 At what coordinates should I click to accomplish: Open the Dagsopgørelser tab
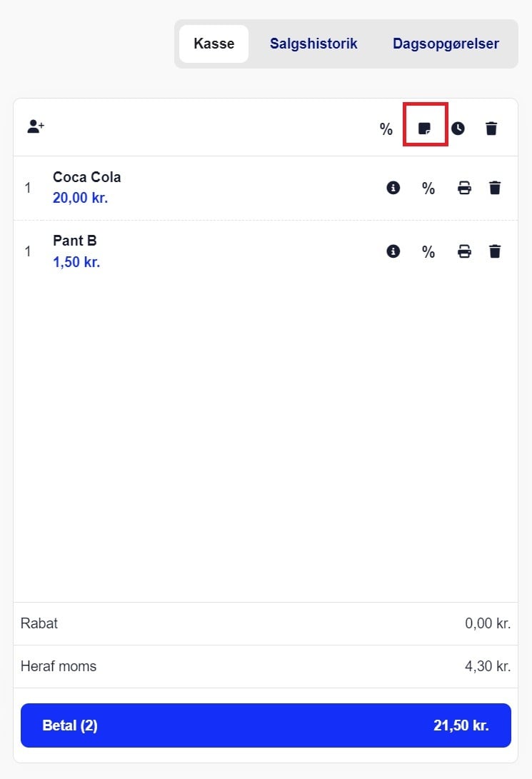pos(446,44)
